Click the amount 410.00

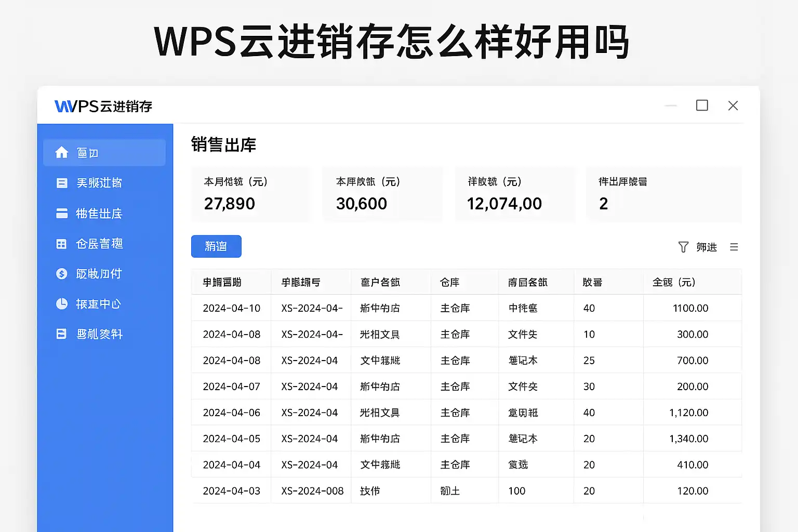693,464
